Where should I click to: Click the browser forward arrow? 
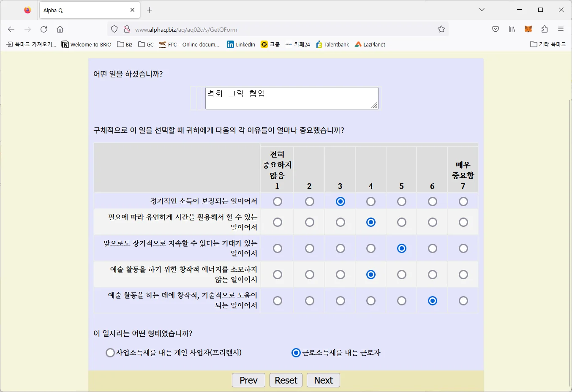pos(27,29)
